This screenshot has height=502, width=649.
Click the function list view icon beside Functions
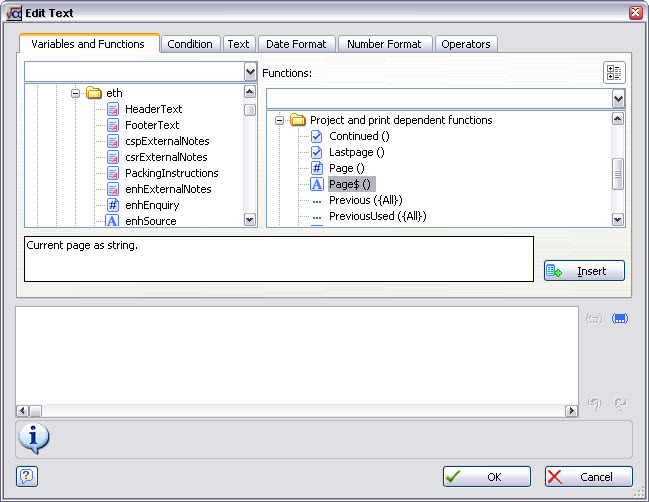coord(614,72)
